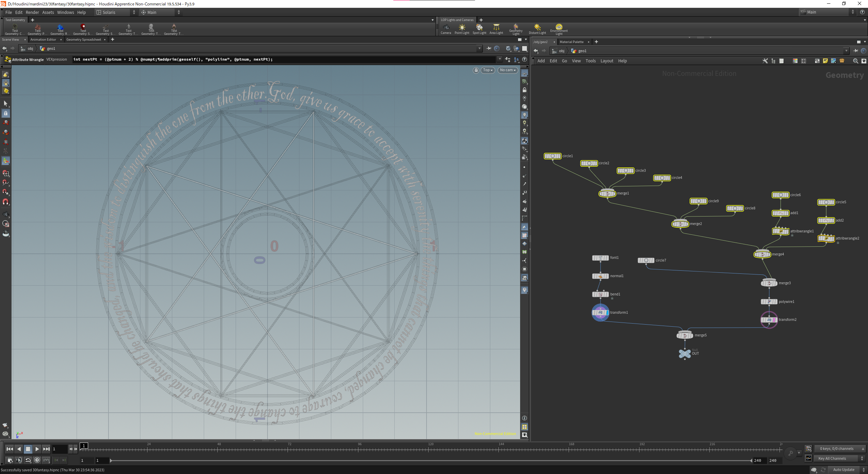Select the merge4 node

762,254
